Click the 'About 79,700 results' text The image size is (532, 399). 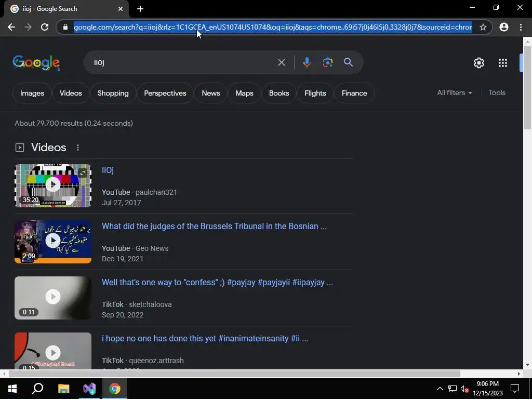(74, 123)
